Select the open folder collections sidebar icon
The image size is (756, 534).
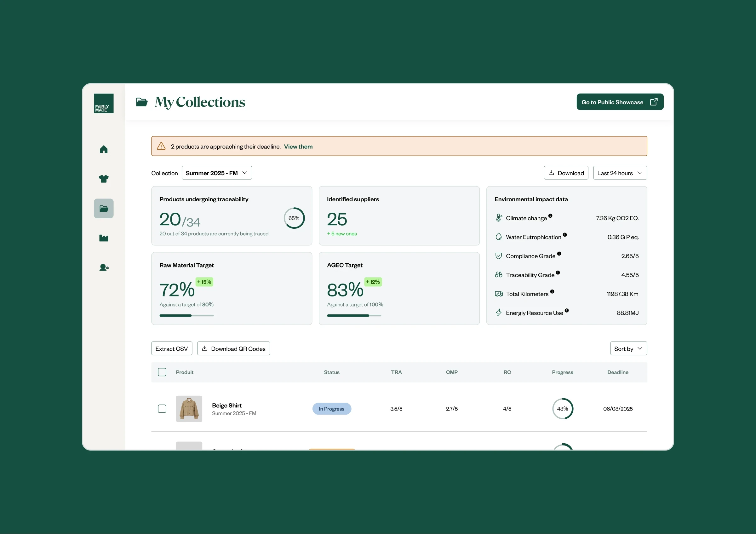pyautogui.click(x=104, y=208)
